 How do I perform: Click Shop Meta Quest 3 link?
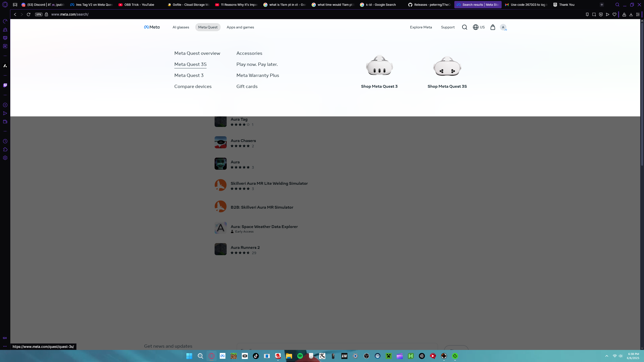(x=379, y=86)
